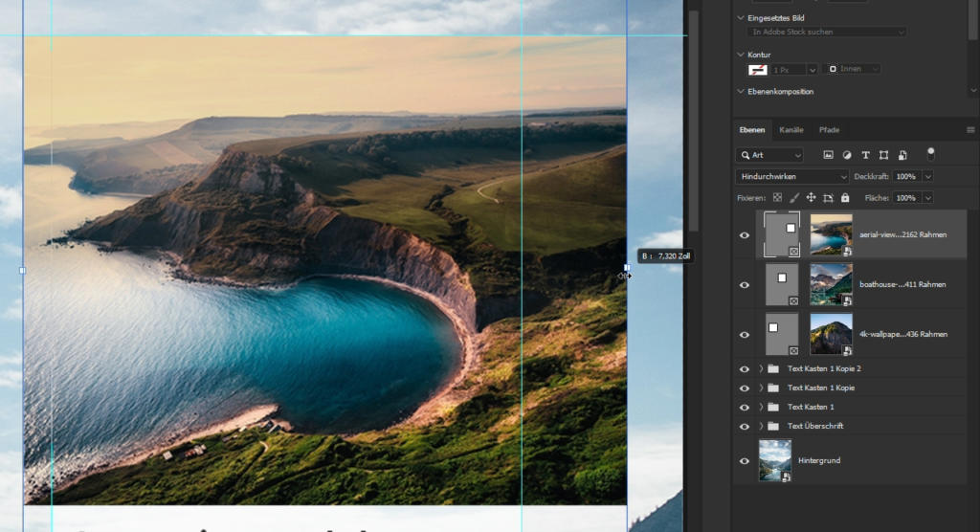Toggle visibility of Text Kasten 1 Kopie

coord(745,388)
